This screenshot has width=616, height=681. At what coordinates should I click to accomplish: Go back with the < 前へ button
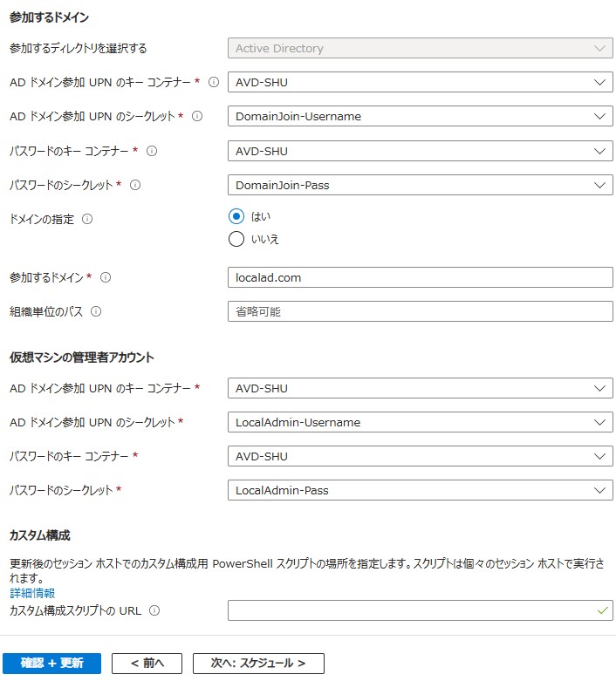[x=147, y=664]
